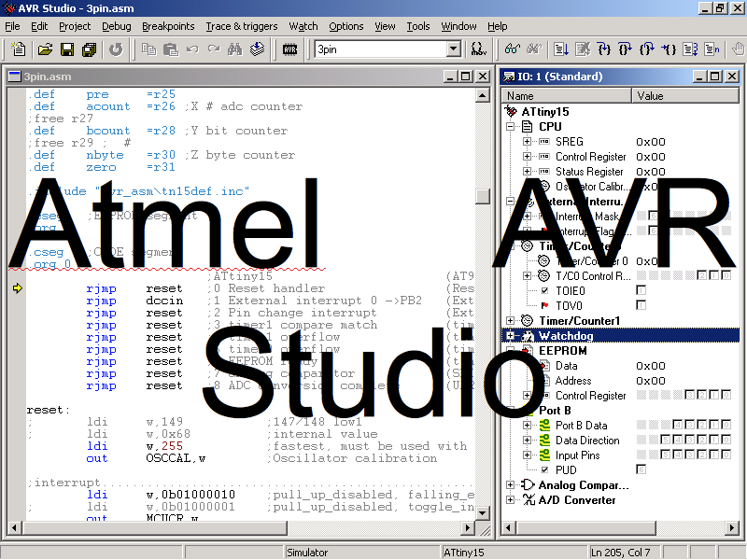
Task: Click the AVR chip icon in the toolbar
Action: coord(289,49)
